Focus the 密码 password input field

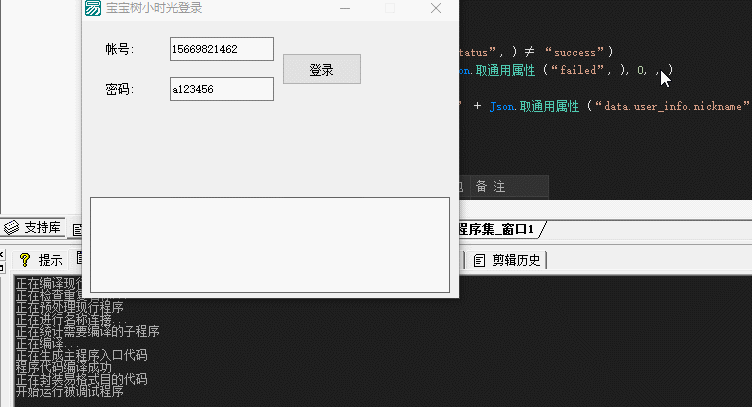point(221,89)
